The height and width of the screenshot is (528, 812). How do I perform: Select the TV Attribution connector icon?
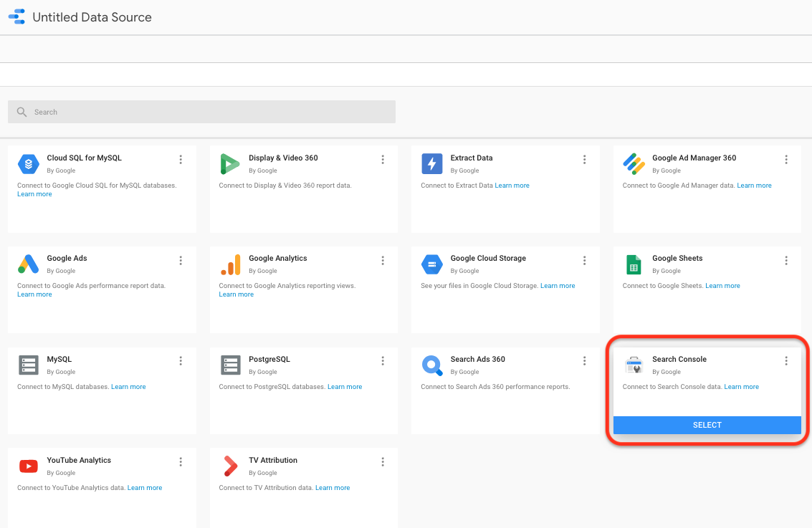pos(230,466)
